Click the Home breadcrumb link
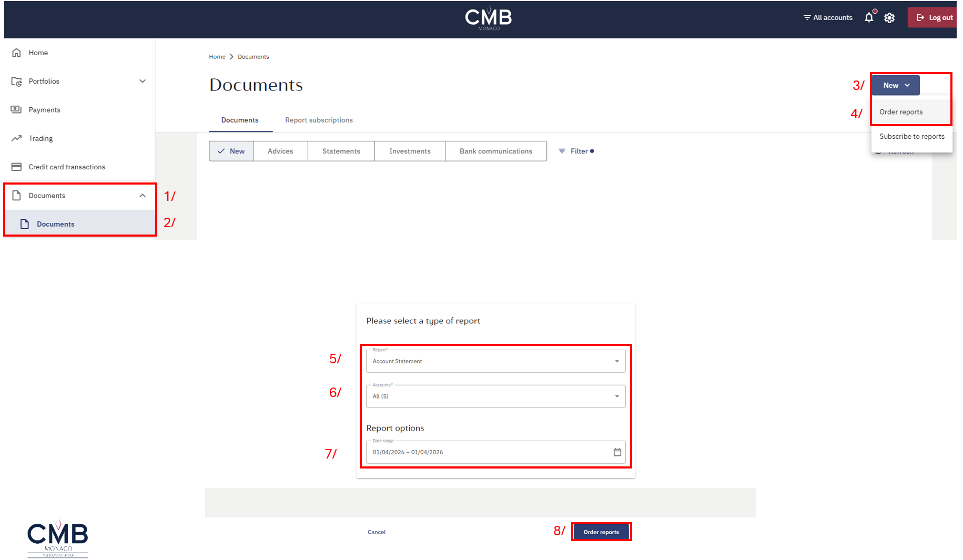This screenshot has height=560, width=963. pyautogui.click(x=217, y=57)
